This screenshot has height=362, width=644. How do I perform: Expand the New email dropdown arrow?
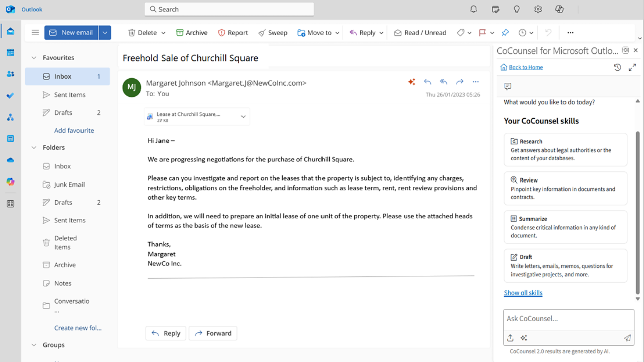(105, 33)
